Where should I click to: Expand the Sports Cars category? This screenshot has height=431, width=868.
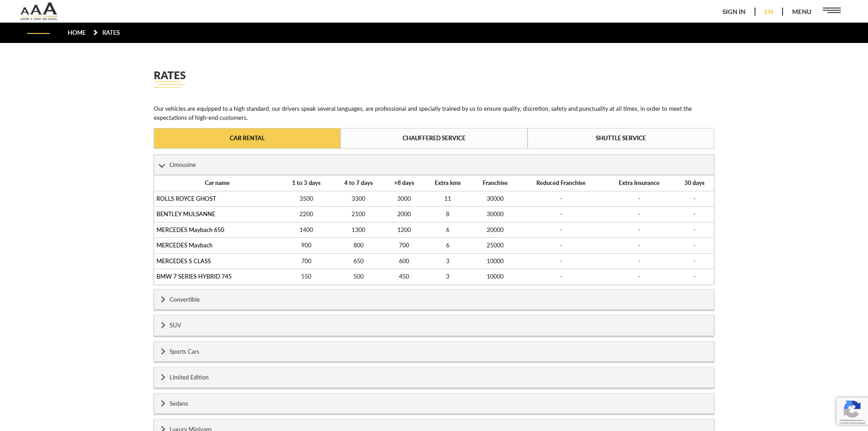tap(184, 351)
